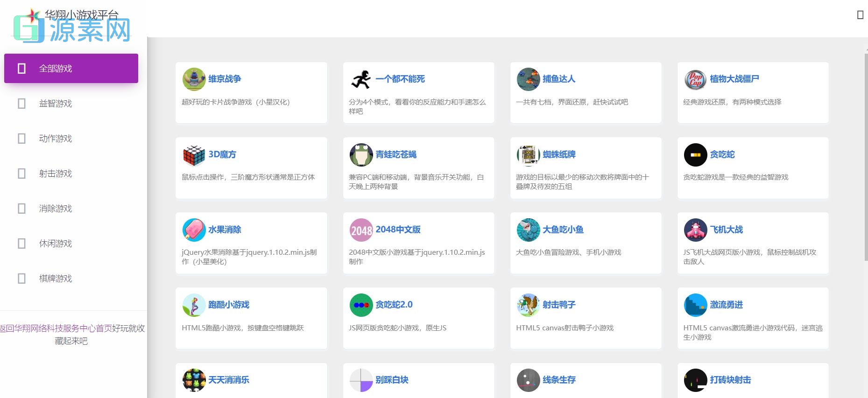Click the 水果消除 popsicle icon
The width and height of the screenshot is (868, 398).
click(194, 230)
